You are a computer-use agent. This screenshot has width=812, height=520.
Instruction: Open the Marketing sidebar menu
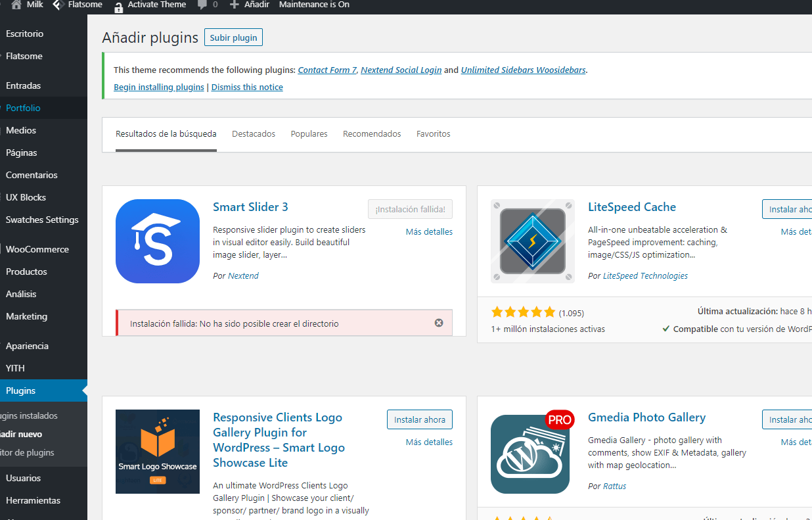point(26,316)
